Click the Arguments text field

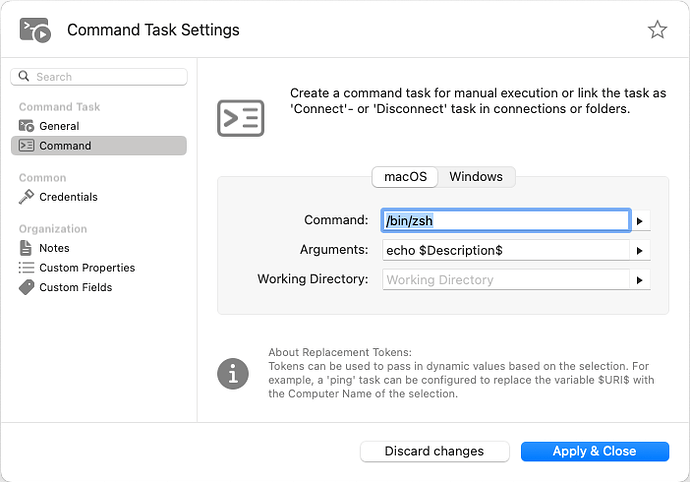[505, 251]
